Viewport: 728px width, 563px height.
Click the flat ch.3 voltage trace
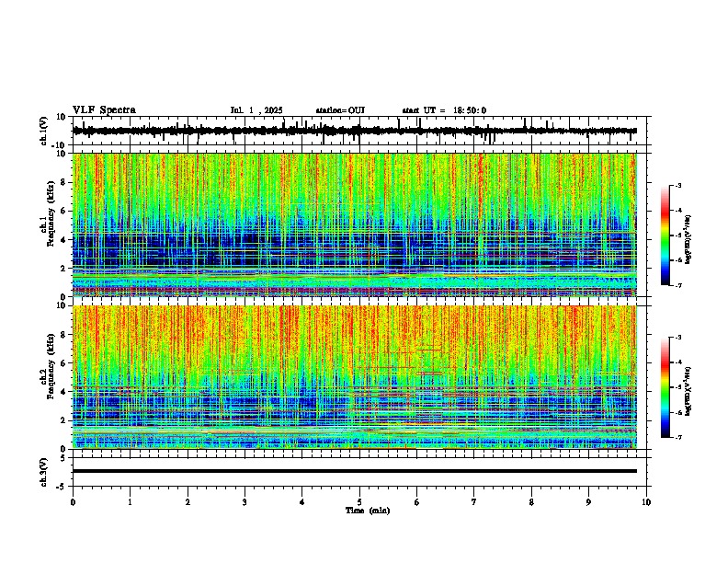[x=355, y=471]
